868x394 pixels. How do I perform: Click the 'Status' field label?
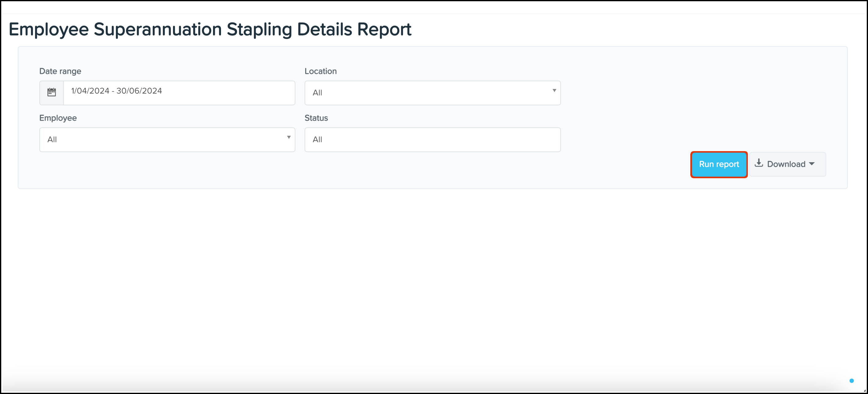point(316,118)
